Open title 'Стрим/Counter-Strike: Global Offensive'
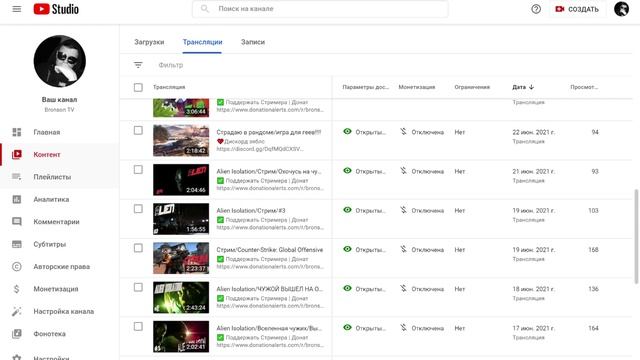640x360 pixels. coord(269,250)
